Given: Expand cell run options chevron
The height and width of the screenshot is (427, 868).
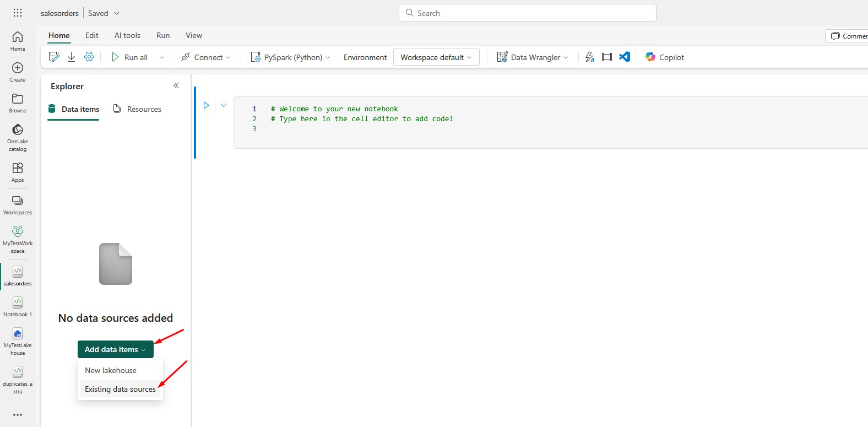Looking at the screenshot, I should pos(224,105).
